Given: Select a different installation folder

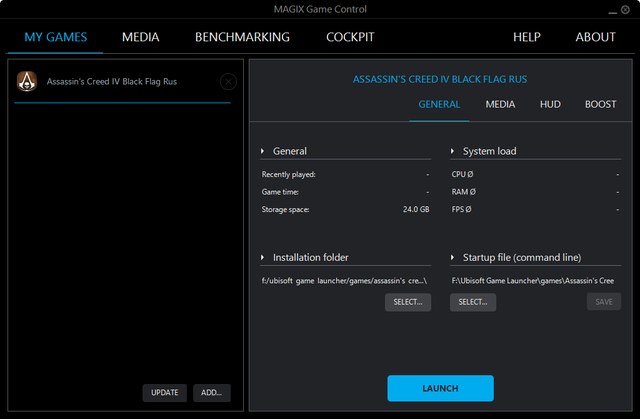Looking at the screenshot, I should click(x=407, y=301).
